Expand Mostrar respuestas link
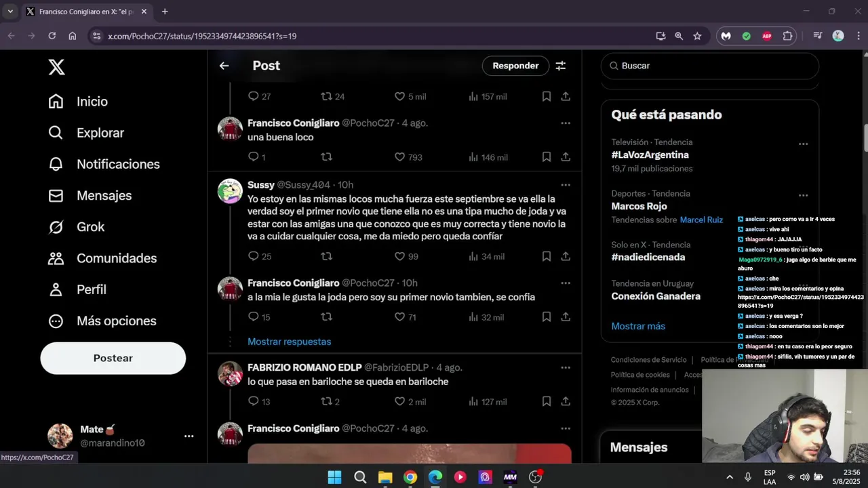Image resolution: width=868 pixels, height=488 pixels. (290, 342)
